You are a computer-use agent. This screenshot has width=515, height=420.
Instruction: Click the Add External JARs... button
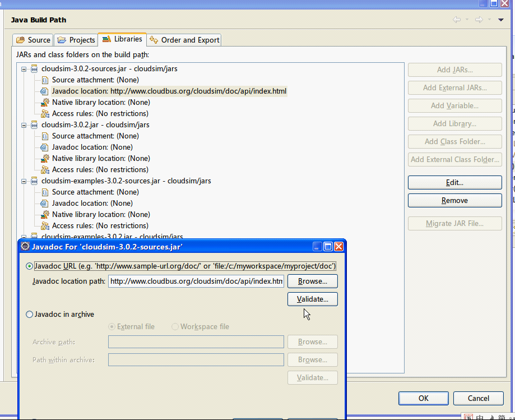(455, 87)
